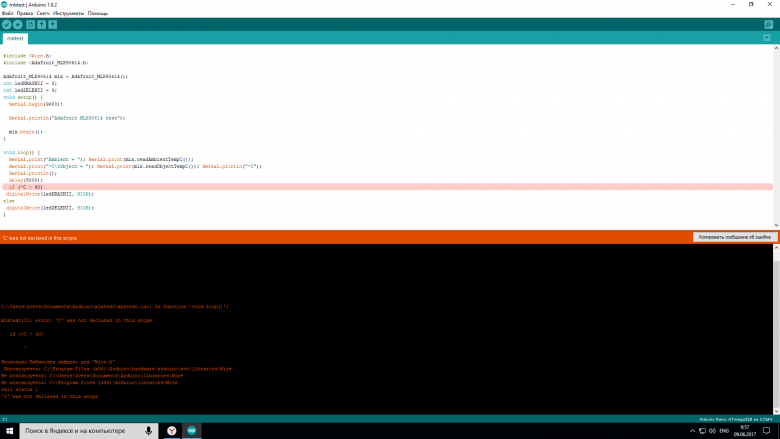
Task: Click the 'else' keyword line in code
Action: 8,201
